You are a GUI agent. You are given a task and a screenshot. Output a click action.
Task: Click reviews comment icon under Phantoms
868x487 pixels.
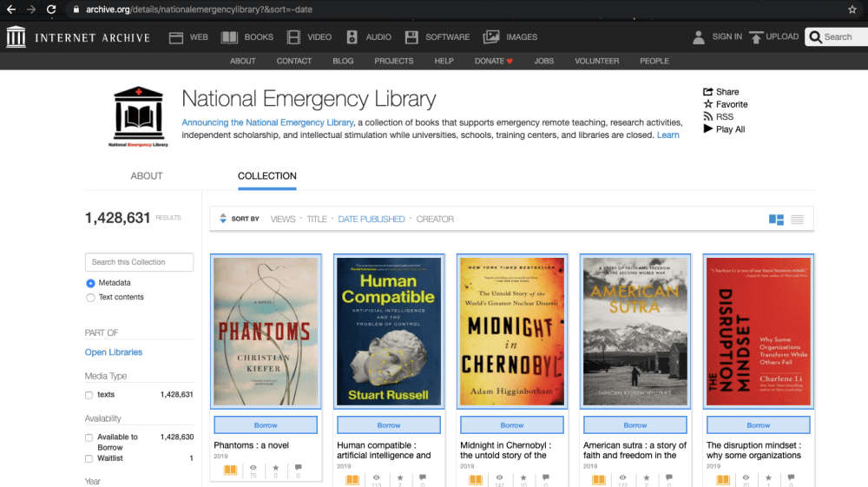[299, 468]
